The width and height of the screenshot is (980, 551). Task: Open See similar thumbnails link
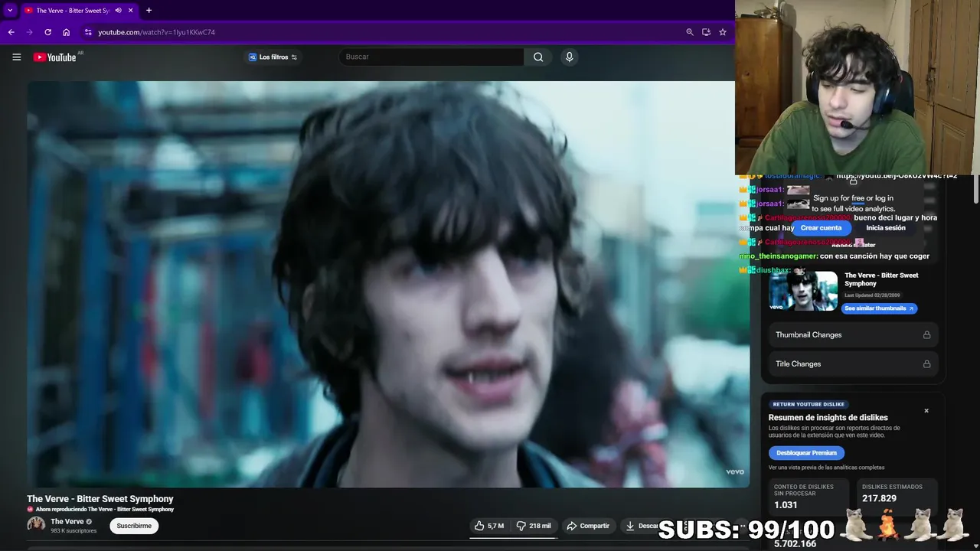[879, 308]
